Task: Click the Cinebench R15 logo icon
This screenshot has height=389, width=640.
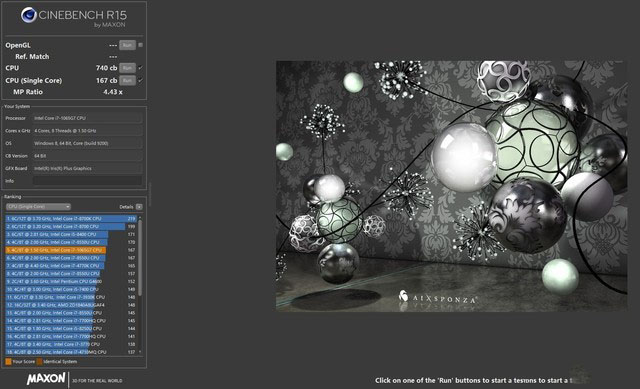Action: (x=29, y=15)
